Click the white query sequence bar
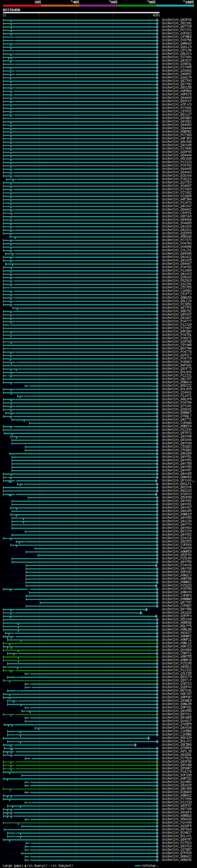The height and width of the screenshot is (868, 197). 81,13
